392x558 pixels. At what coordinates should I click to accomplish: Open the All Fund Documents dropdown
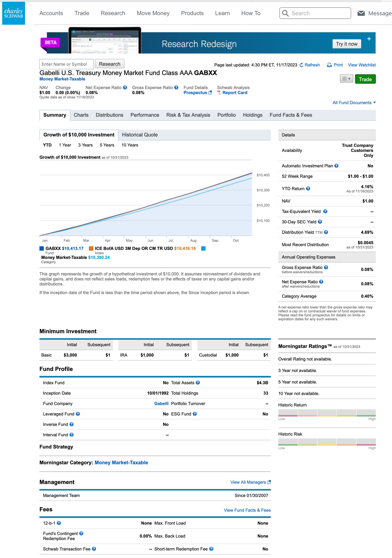tap(354, 103)
